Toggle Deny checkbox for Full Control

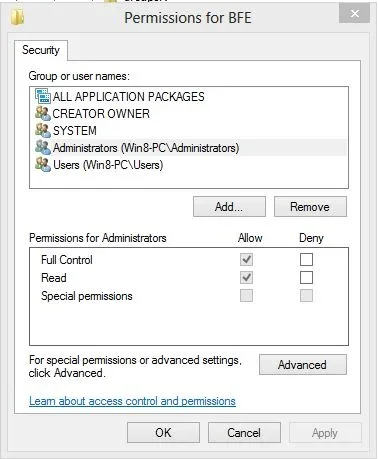[x=306, y=259]
